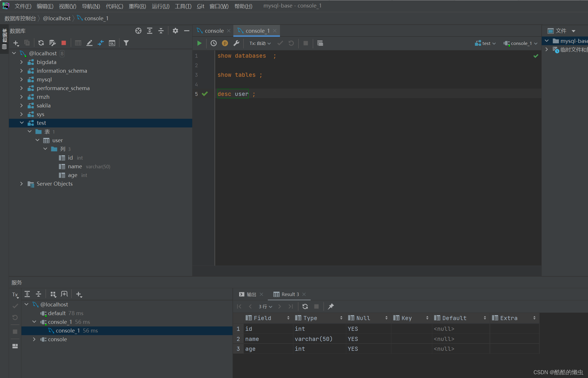Click the Open in New Tab icon in Services toolbar
The width and height of the screenshot is (588, 378).
tap(64, 294)
